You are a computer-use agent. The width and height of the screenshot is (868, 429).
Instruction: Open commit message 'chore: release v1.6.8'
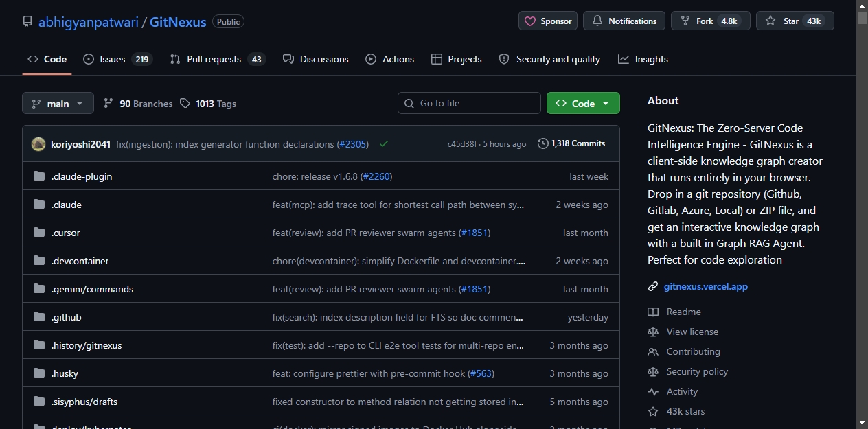[x=316, y=176]
